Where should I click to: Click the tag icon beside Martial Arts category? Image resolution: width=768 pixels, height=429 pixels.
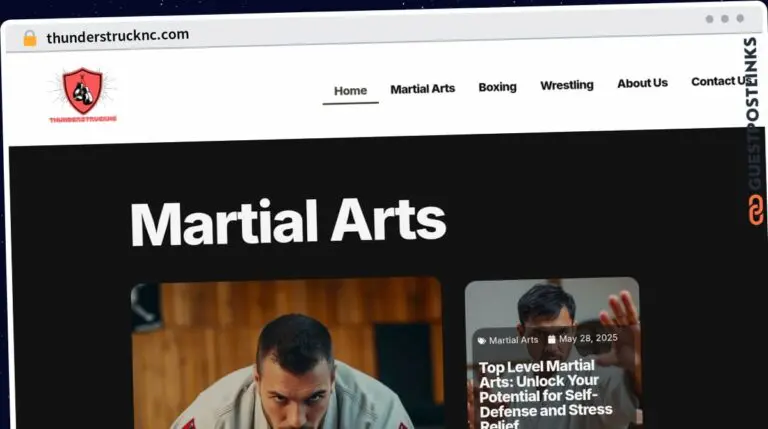click(x=482, y=341)
